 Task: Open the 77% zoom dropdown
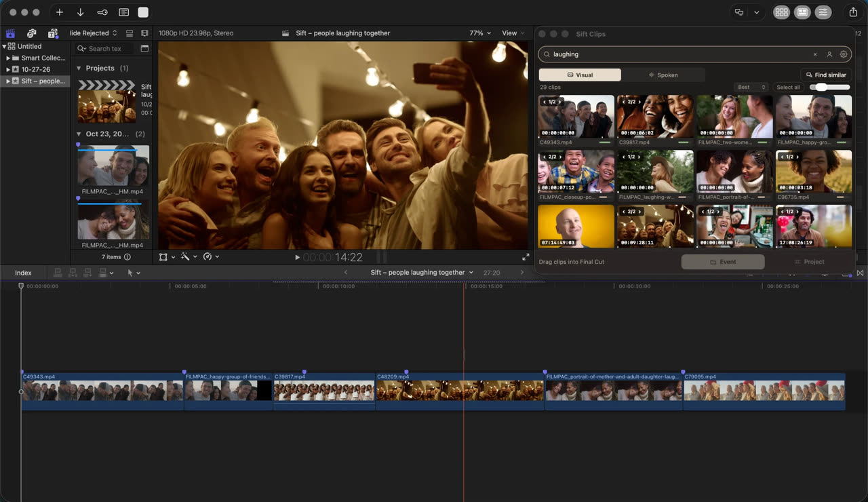click(480, 33)
